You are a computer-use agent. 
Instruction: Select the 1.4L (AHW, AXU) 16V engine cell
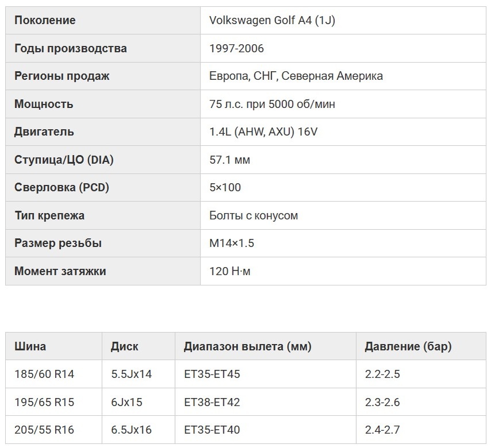(x=263, y=132)
